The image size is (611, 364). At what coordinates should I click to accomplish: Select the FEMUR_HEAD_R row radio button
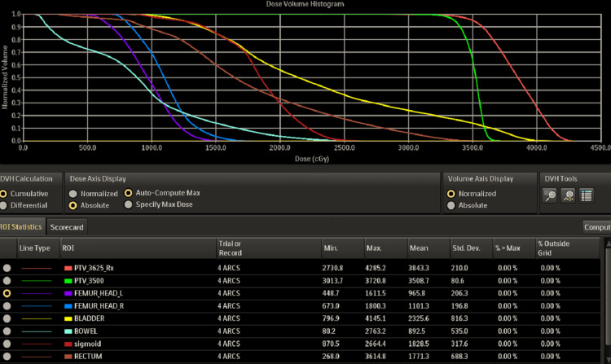tap(7, 306)
